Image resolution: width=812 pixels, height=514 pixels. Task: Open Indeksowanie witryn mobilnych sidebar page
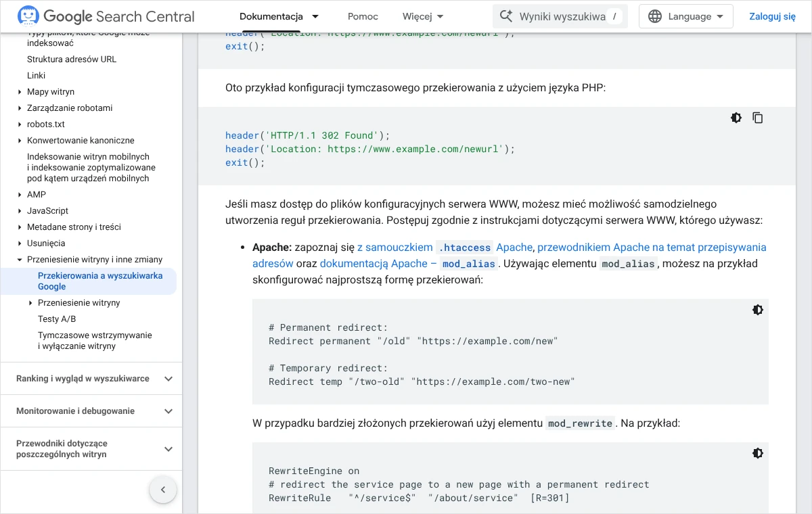tap(91, 168)
